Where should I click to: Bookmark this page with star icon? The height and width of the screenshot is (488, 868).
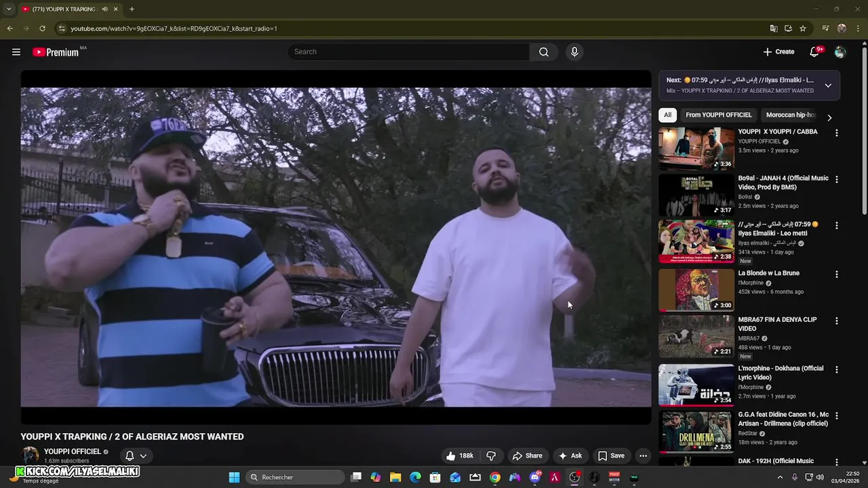point(803,28)
